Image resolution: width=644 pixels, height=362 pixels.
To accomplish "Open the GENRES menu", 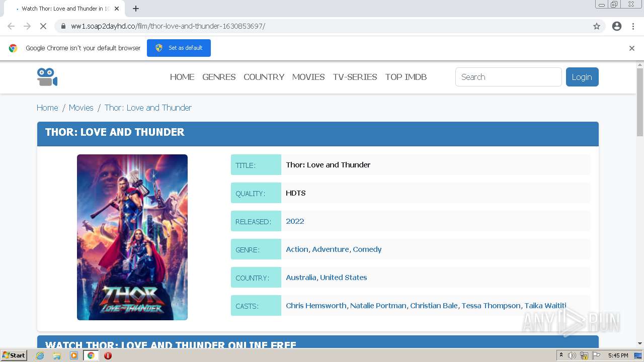I will point(219,77).
